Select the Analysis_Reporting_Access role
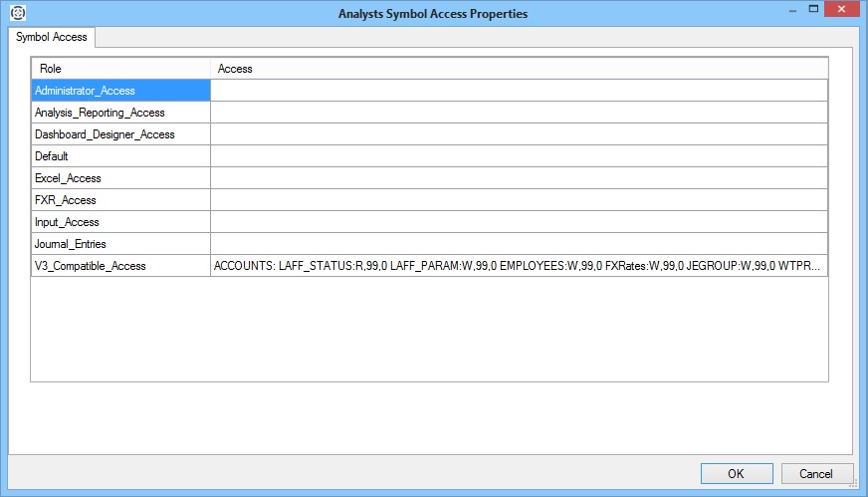This screenshot has height=497, width=868. pyautogui.click(x=120, y=113)
